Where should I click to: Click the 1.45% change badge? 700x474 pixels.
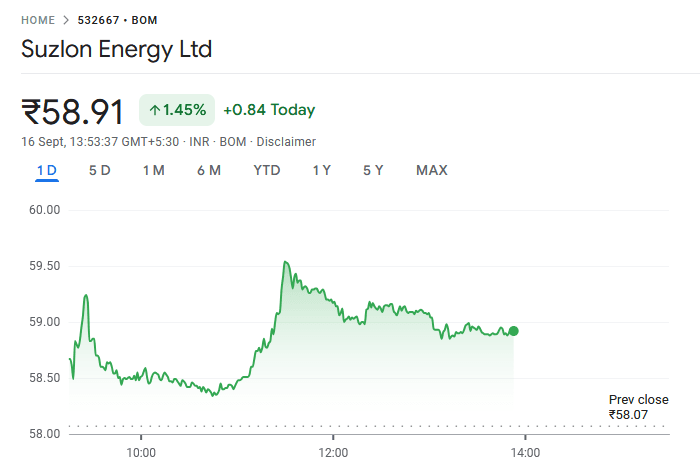177,110
